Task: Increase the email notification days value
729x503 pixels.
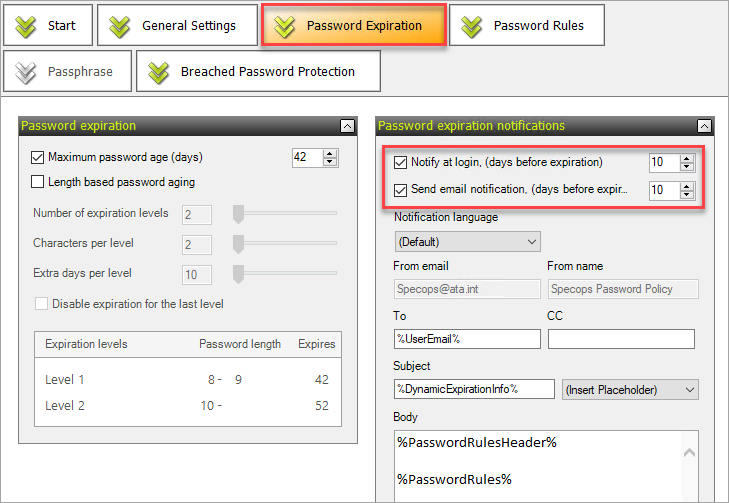Action: 687,186
